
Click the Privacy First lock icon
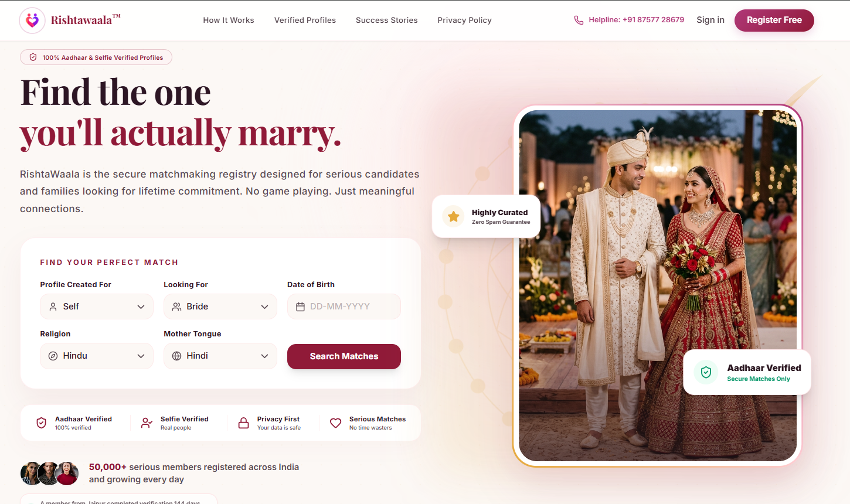(x=243, y=423)
